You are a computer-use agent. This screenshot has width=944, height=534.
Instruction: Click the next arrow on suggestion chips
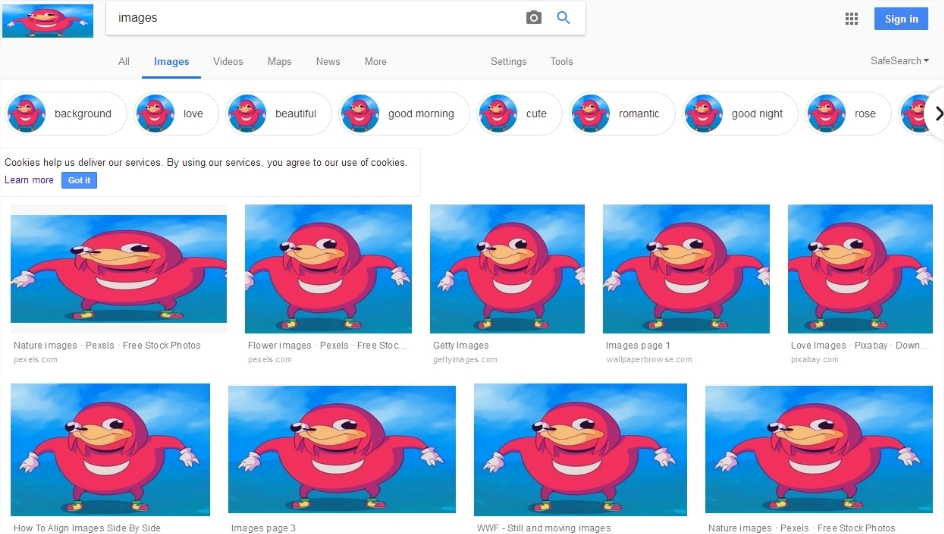pos(937,113)
